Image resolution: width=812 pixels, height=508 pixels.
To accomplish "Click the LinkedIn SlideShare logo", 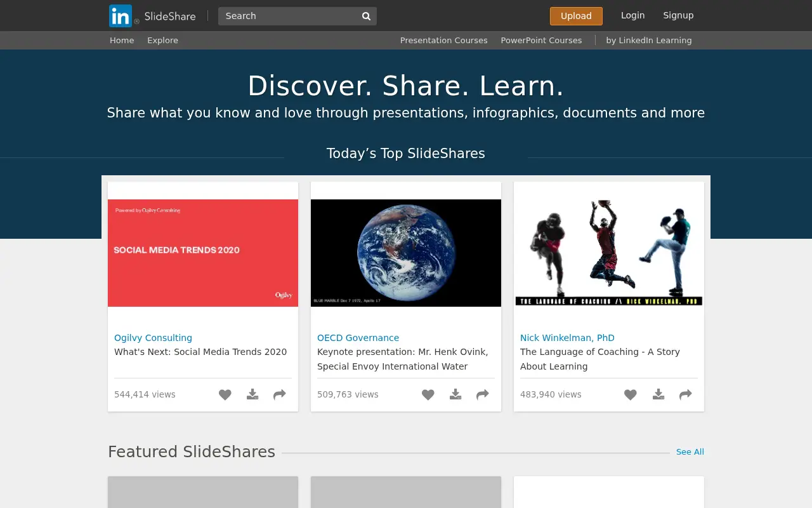I will [x=152, y=16].
